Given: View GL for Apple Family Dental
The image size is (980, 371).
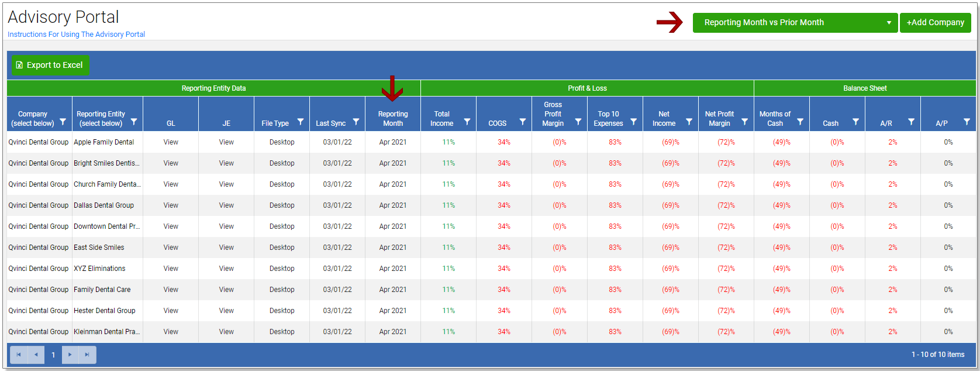Looking at the screenshot, I should (x=171, y=142).
